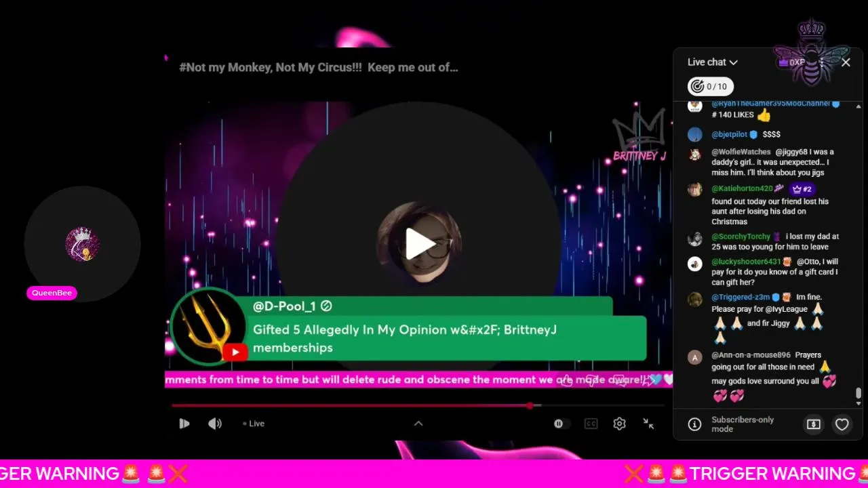The image size is (868, 488).
Task: Click the @Katiehorton420 username
Action: [742, 188]
